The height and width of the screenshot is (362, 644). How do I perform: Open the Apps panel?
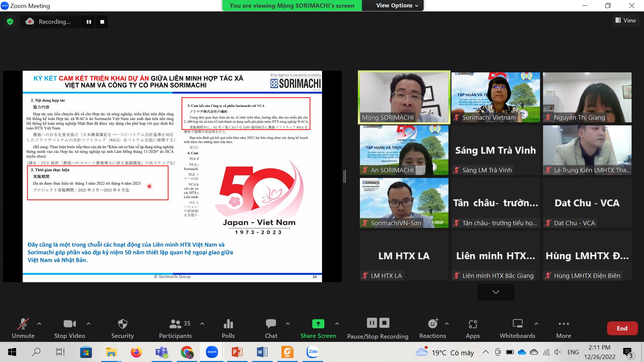click(473, 329)
